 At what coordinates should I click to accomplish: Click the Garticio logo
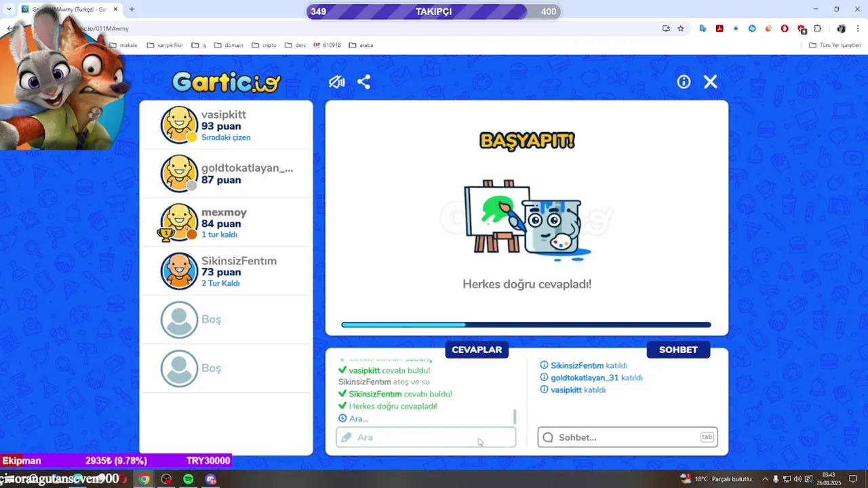(x=226, y=82)
